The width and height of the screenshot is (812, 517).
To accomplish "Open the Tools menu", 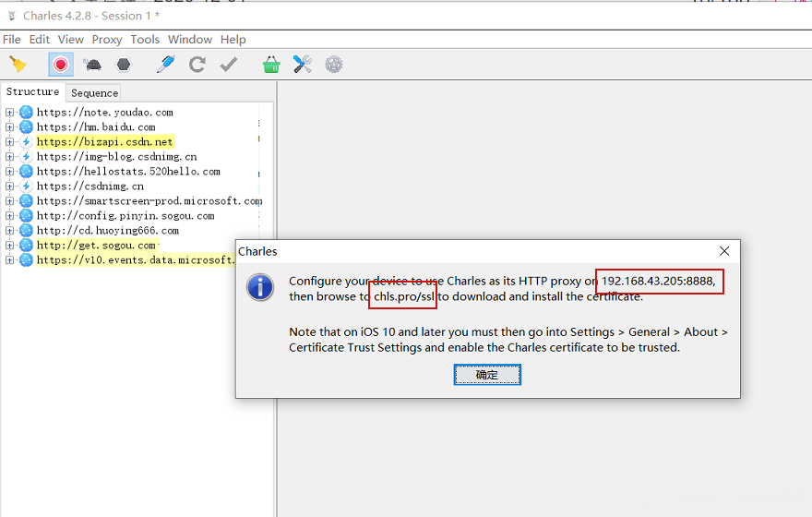I will 145,40.
